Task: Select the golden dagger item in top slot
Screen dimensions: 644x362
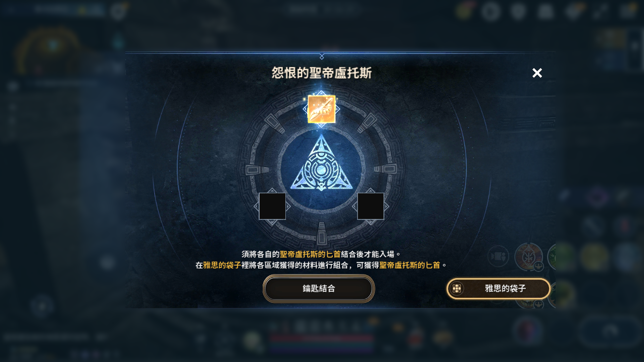Action: point(322,109)
